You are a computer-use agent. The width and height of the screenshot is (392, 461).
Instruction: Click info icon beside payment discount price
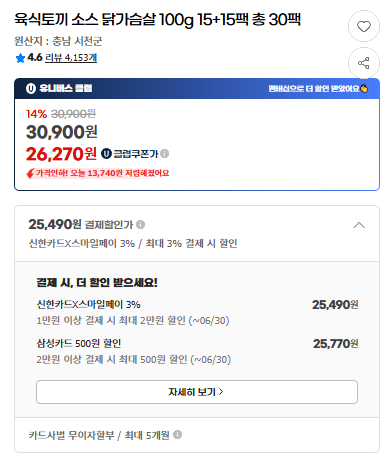141,224
